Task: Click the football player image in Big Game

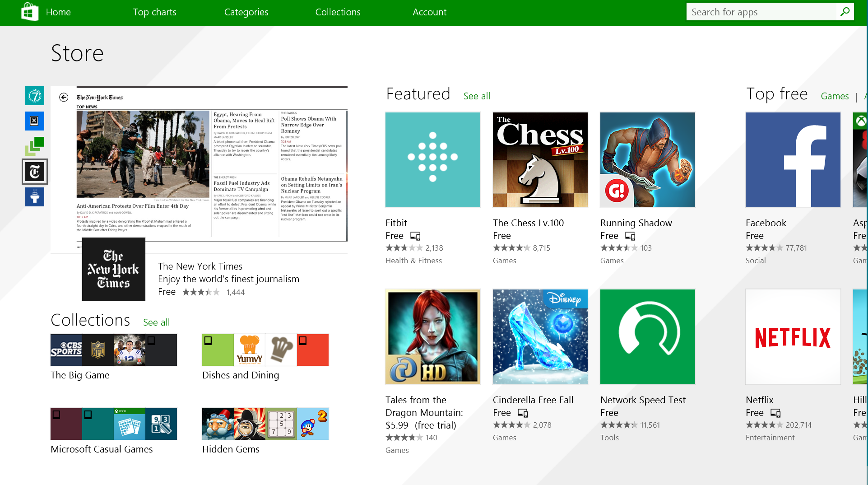Action: click(130, 350)
